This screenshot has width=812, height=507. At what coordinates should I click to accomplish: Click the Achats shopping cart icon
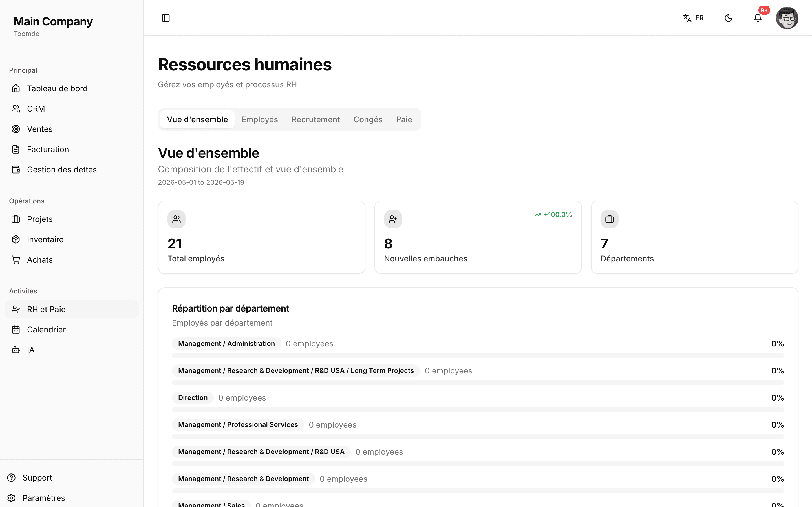click(x=16, y=260)
